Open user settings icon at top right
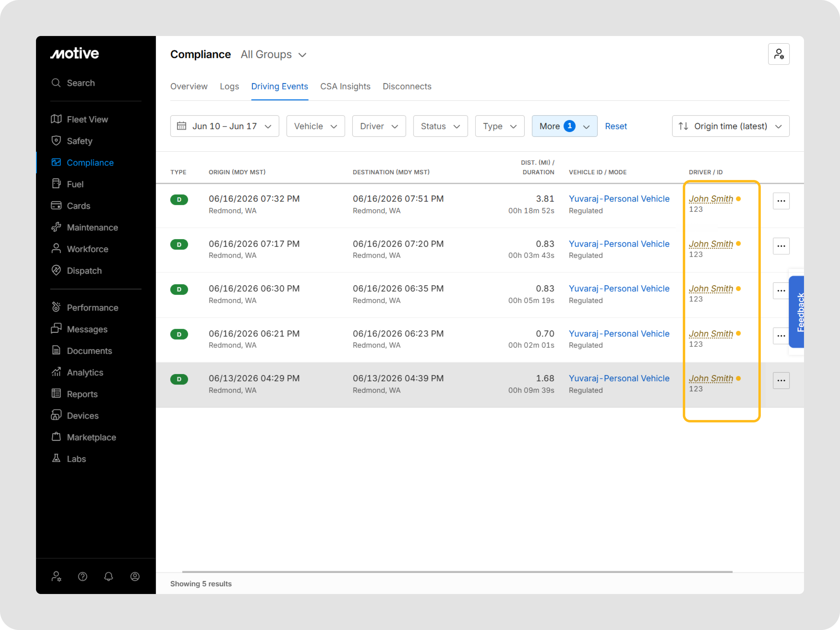 click(778, 54)
